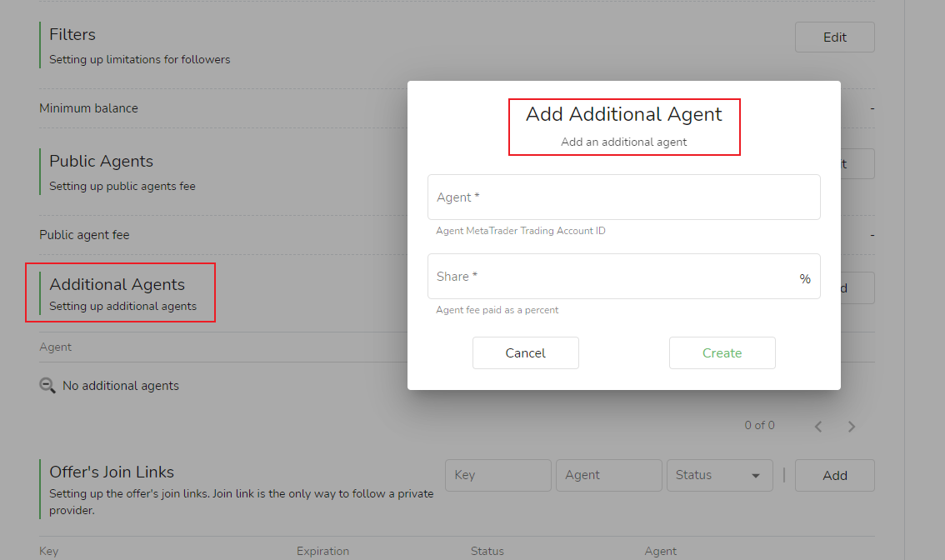Focus the Agent field in dialog
Image resolution: width=945 pixels, height=560 pixels.
coord(623,197)
